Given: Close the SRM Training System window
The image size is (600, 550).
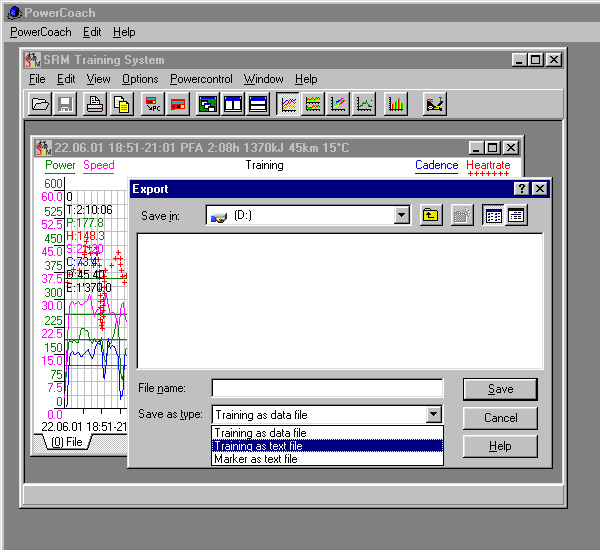Looking at the screenshot, I should click(554, 60).
